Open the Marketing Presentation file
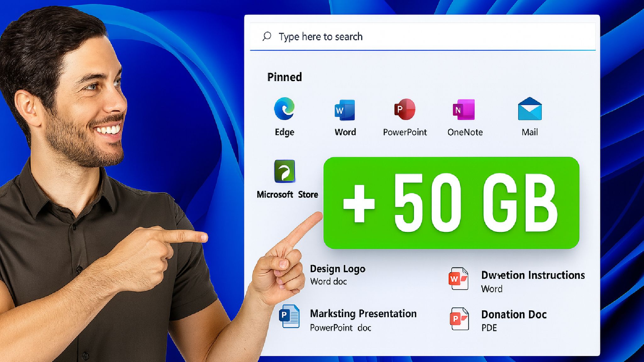The height and width of the screenshot is (362, 644). pyautogui.click(x=363, y=313)
